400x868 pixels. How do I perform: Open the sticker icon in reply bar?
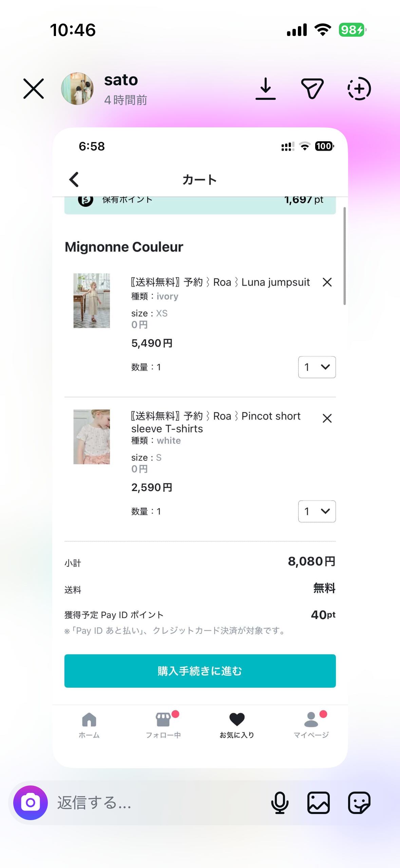(359, 802)
